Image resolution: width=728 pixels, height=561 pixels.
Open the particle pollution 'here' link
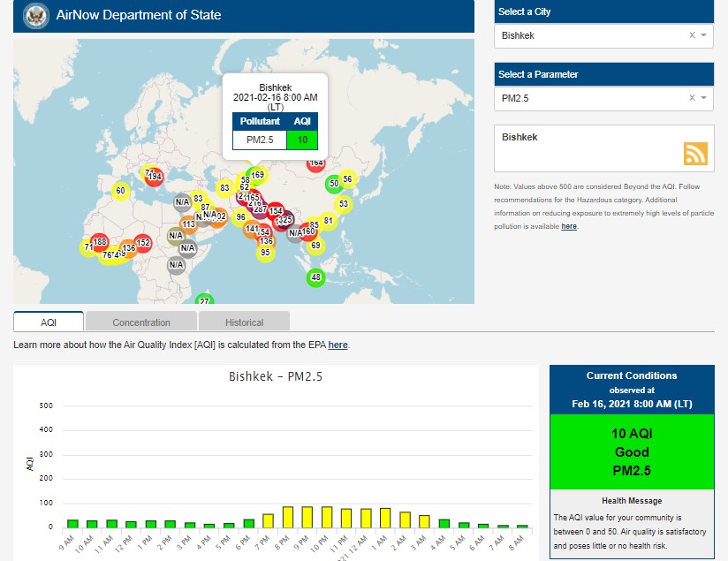(x=569, y=226)
